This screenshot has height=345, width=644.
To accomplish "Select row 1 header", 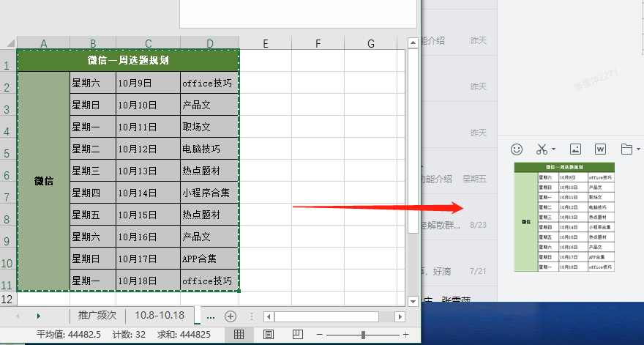I will pyautogui.click(x=8, y=61).
